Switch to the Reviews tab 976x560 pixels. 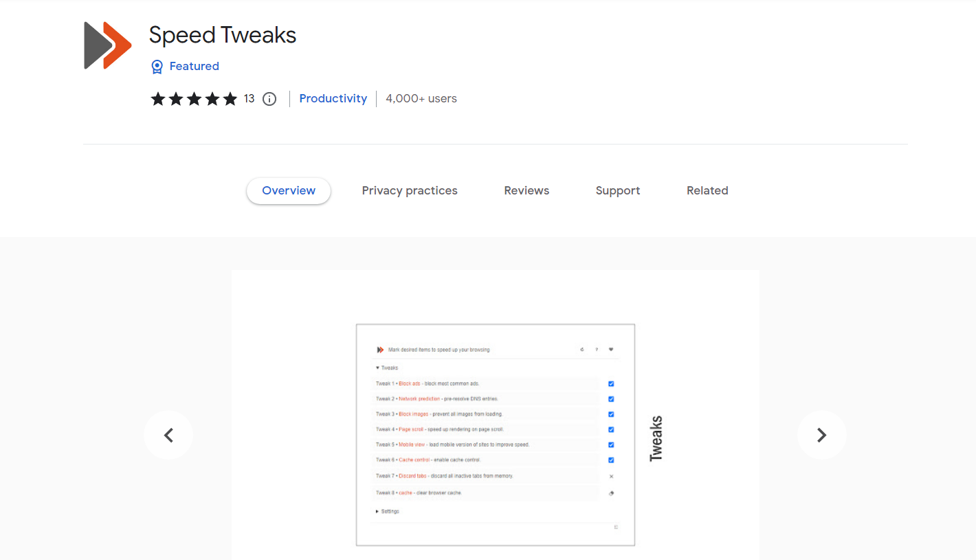526,191
